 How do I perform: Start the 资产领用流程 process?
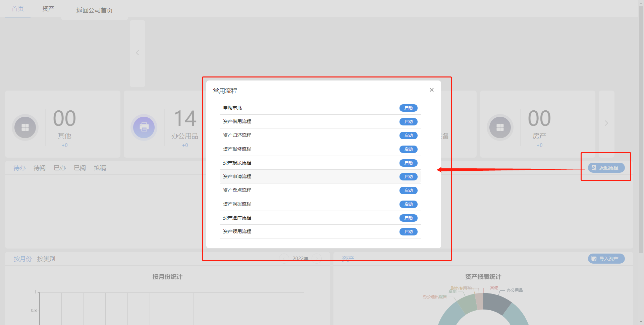tap(408, 232)
